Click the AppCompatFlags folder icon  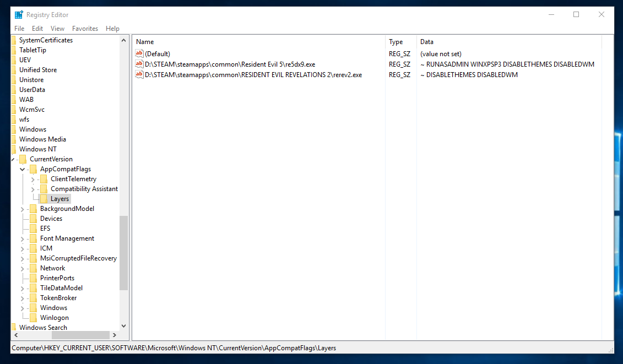[x=34, y=169]
